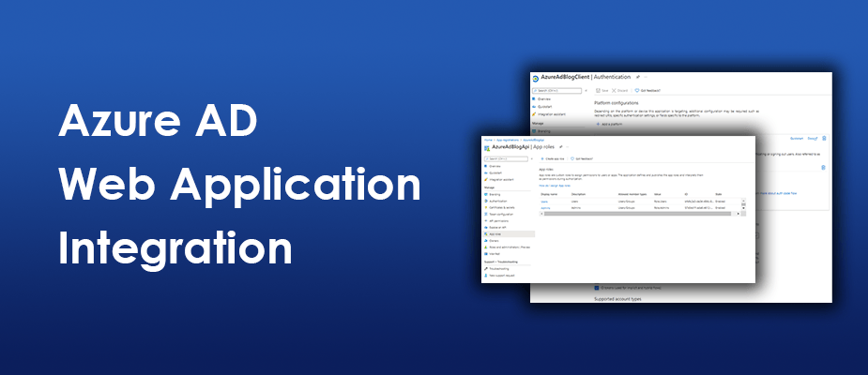Open the Users app role link
The height and width of the screenshot is (375, 868).
click(544, 202)
